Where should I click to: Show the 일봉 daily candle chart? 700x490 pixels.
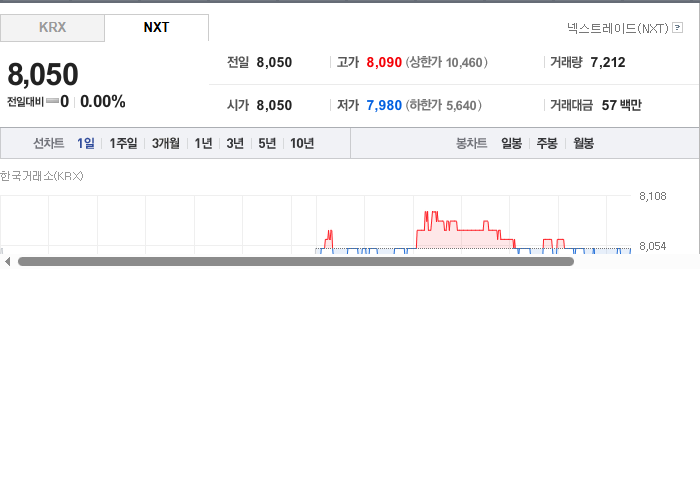coord(511,143)
